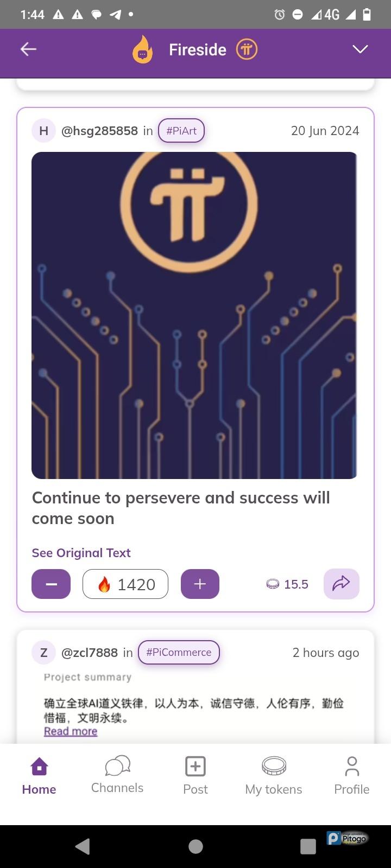Open the Profile tab

(x=352, y=776)
